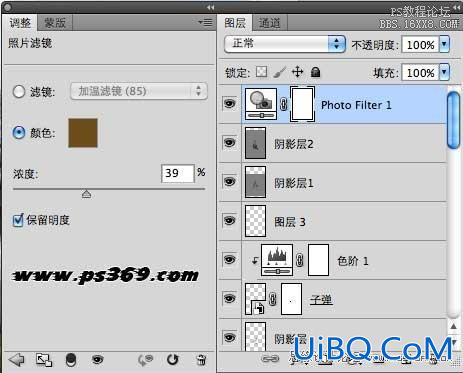Screen dimensions: 463x373
Task: Click Photo Filter adjustment layer icon
Action: point(261,104)
